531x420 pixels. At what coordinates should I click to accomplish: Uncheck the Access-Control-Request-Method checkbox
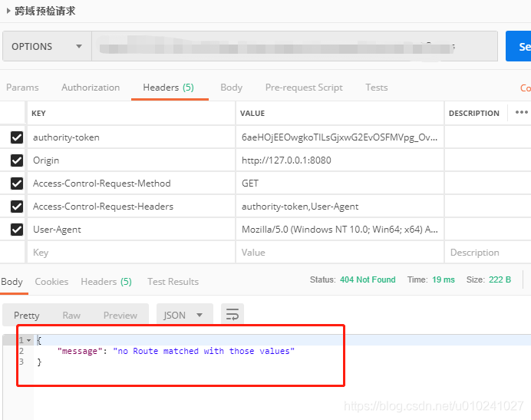(17, 184)
